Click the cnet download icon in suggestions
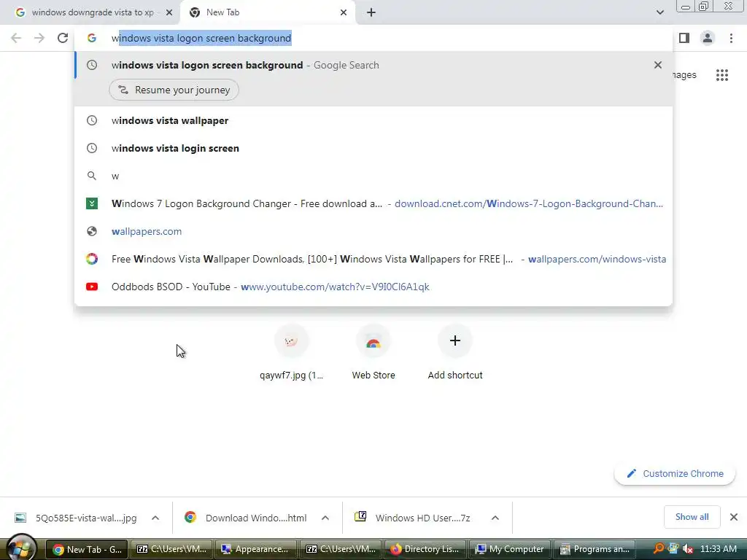The image size is (747, 560). tap(92, 203)
